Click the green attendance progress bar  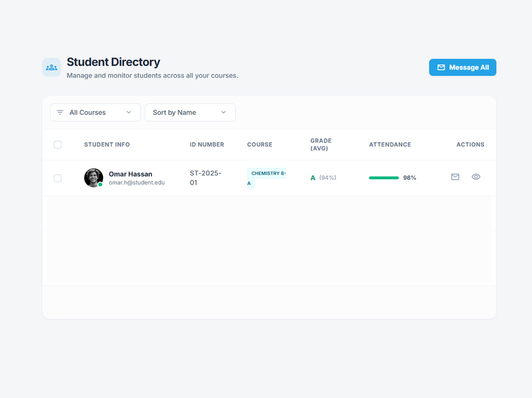384,178
